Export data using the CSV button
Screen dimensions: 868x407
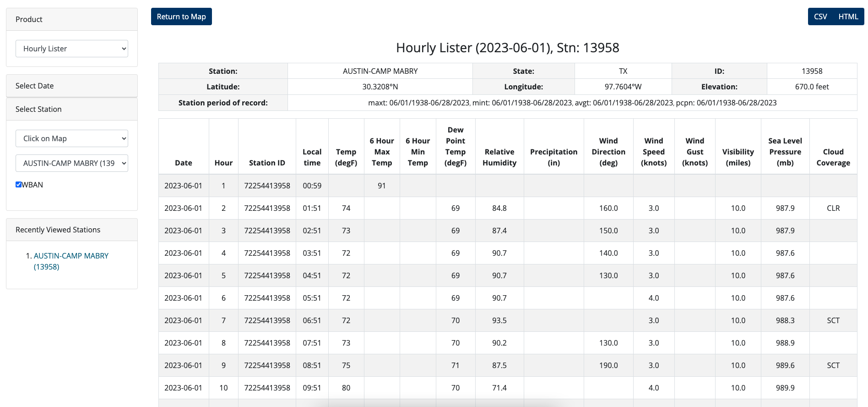(820, 16)
